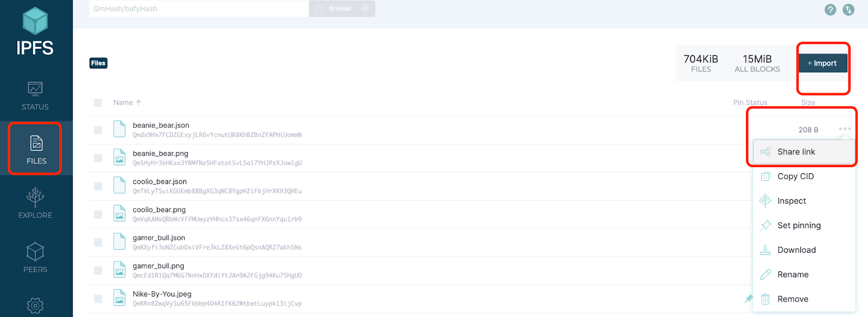868x317 pixels.
Task: Click the Set pinning pin icon
Action: coord(765,225)
